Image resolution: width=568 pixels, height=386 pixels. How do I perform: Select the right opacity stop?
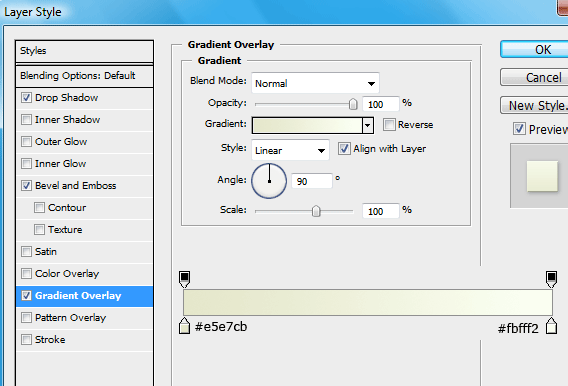(x=551, y=279)
